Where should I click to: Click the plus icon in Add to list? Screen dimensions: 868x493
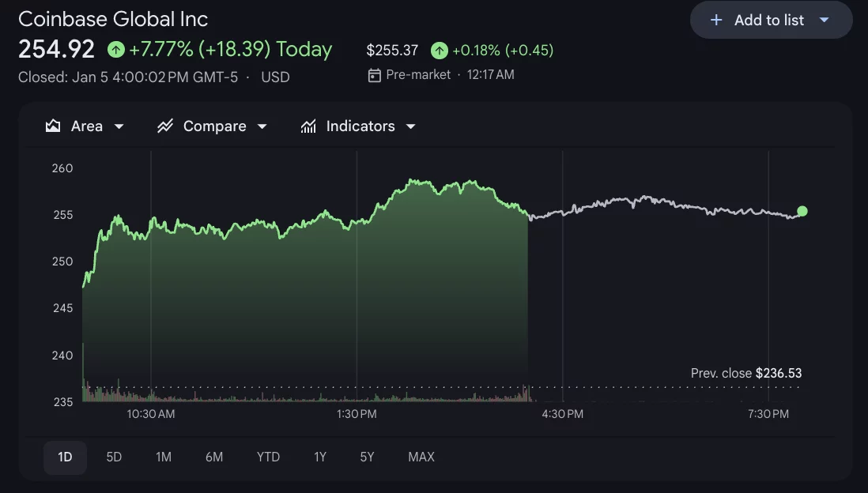[x=716, y=21]
